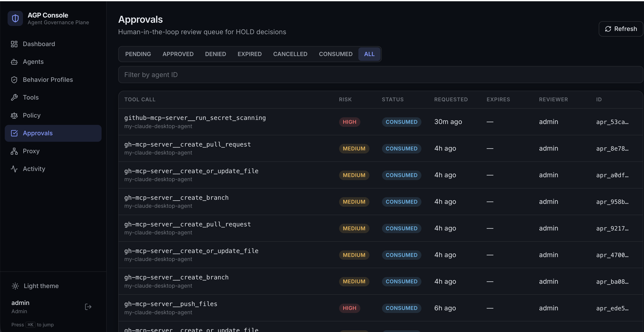The image size is (644, 332).
Task: Click the ID apr_a0df…
Action: click(x=612, y=175)
